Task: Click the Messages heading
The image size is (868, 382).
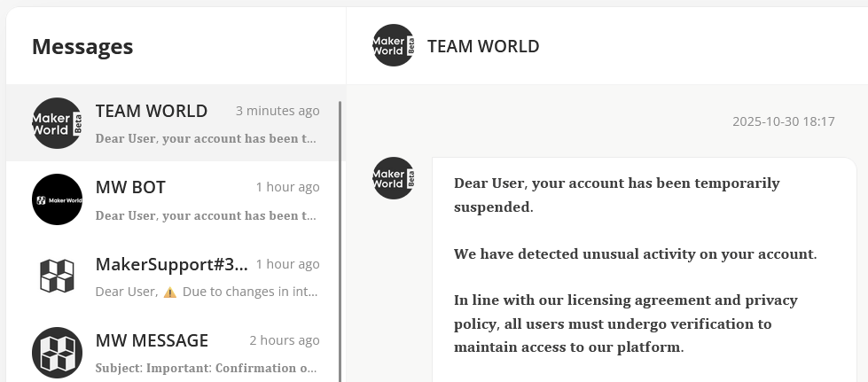Action: tap(82, 46)
